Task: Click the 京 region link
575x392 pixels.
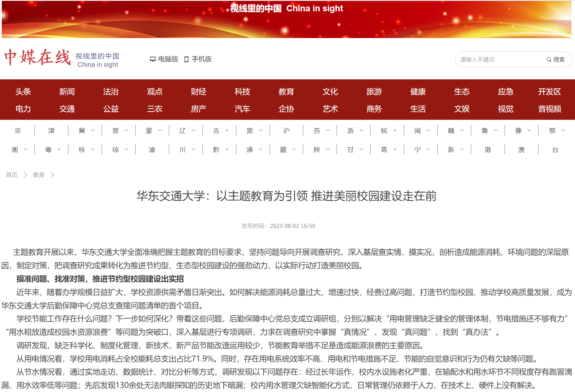Action: click(x=18, y=131)
